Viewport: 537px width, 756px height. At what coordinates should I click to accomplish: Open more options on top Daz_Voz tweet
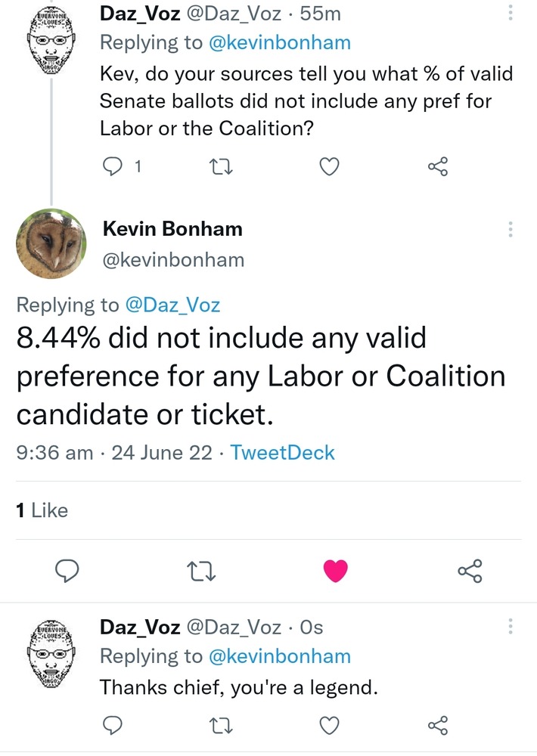[x=511, y=14]
